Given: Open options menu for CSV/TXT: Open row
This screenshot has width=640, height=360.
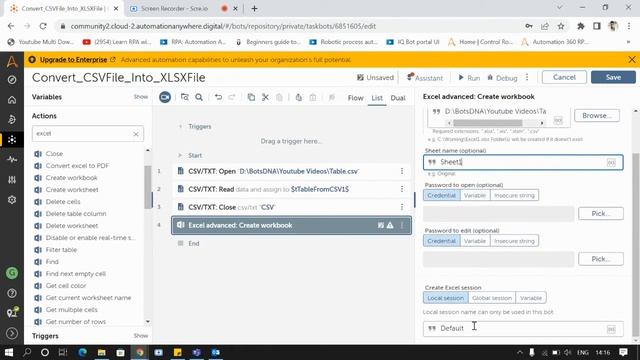Looking at the screenshot, I should point(402,171).
